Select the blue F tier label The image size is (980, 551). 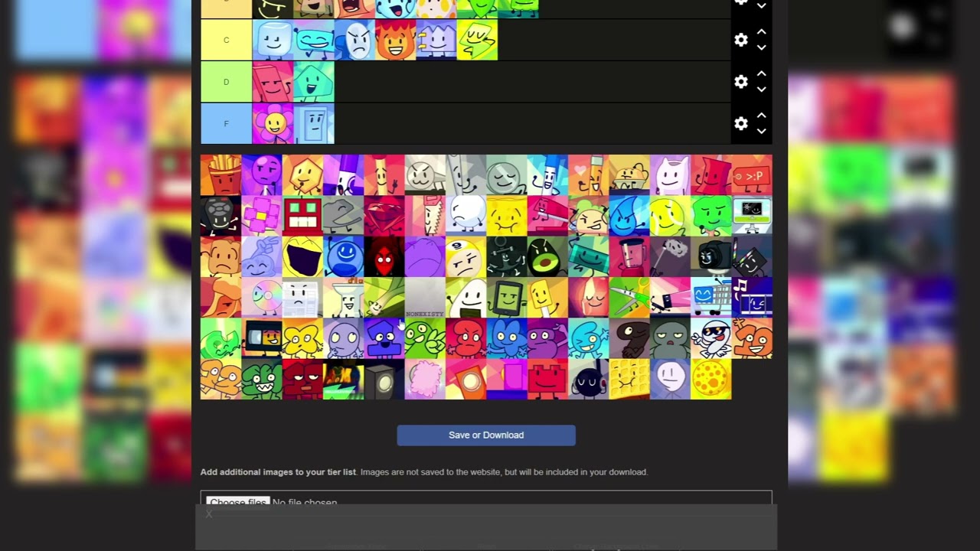[226, 123]
